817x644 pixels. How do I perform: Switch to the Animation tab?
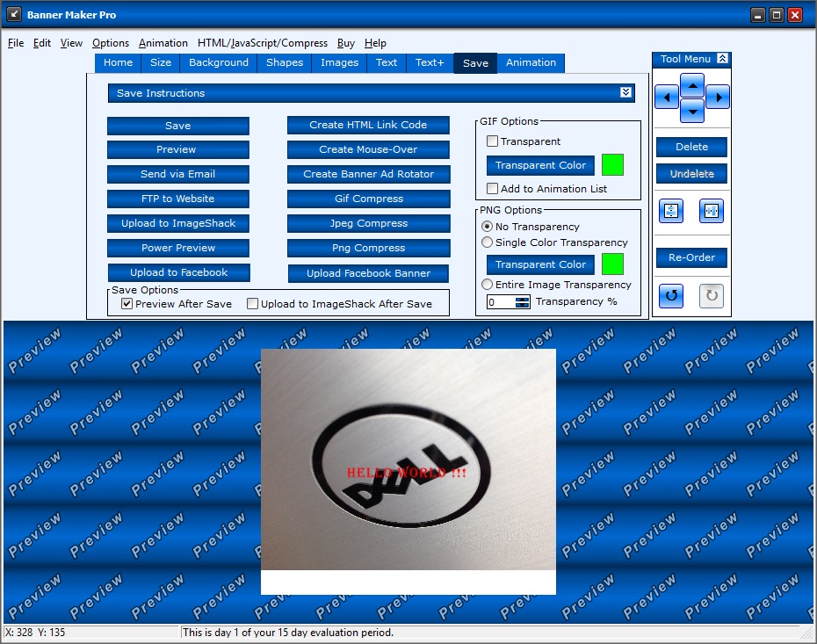(x=531, y=62)
